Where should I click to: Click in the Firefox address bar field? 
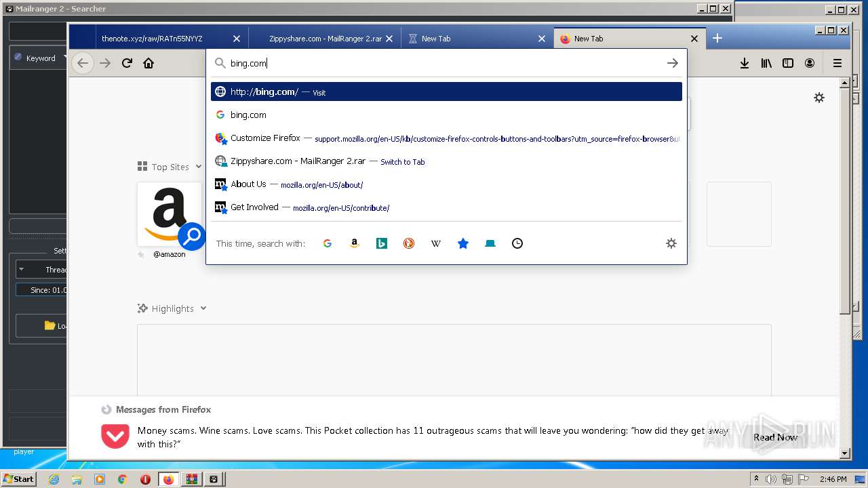(446, 63)
